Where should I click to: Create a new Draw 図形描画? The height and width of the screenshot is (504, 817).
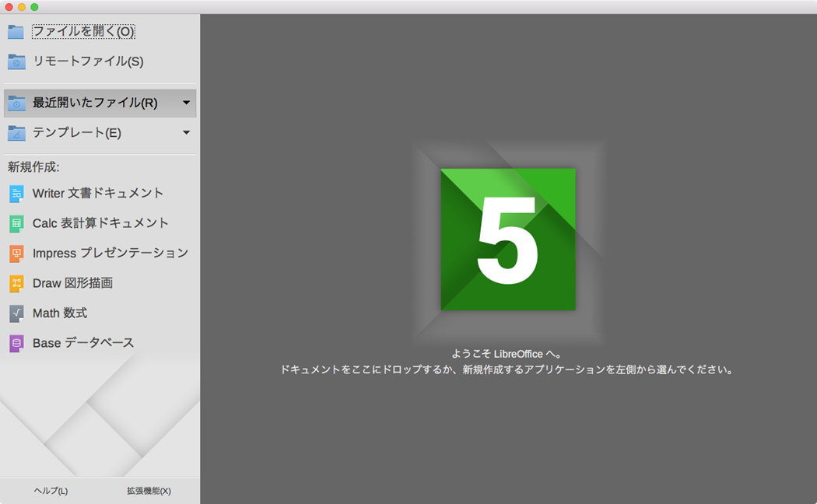click(72, 283)
